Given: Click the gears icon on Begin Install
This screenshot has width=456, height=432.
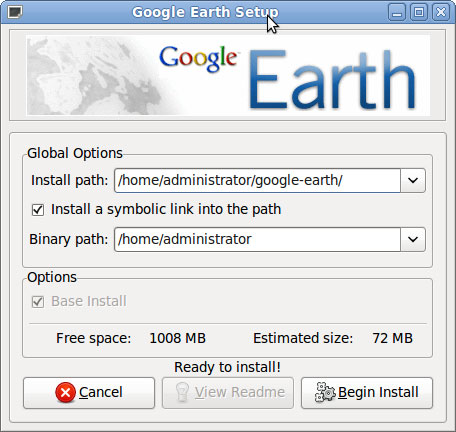Looking at the screenshot, I should (325, 392).
